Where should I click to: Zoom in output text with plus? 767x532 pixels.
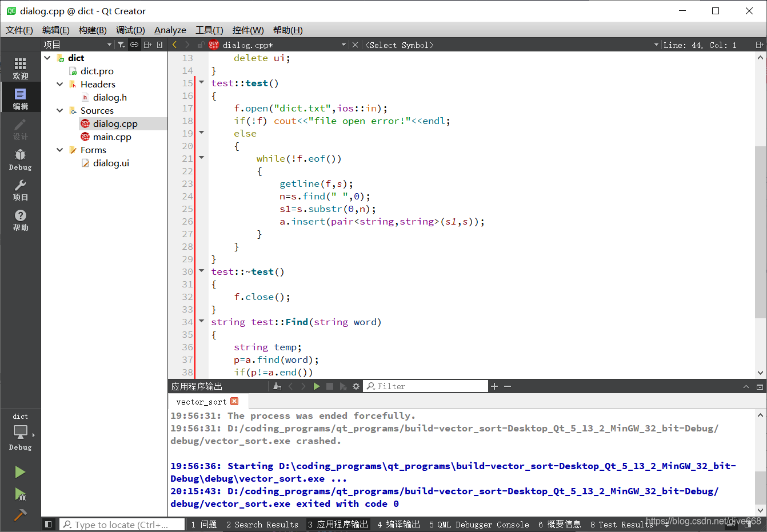coord(494,386)
